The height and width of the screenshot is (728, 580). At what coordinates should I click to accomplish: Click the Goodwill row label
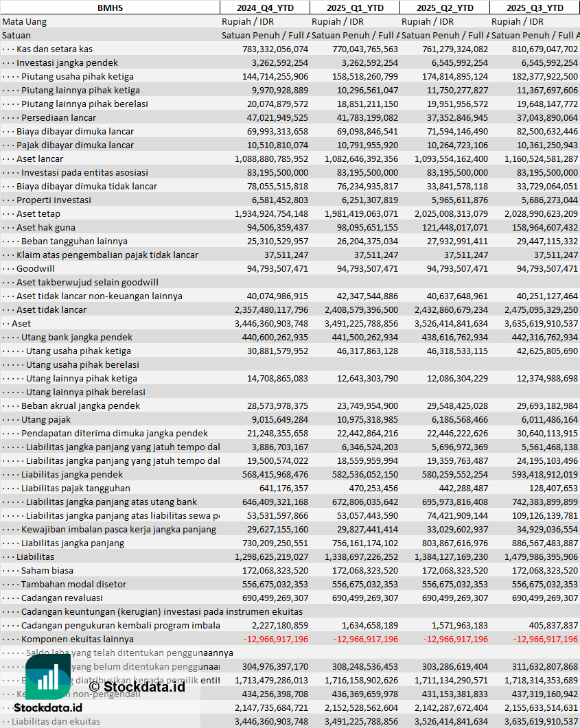pos(36,268)
